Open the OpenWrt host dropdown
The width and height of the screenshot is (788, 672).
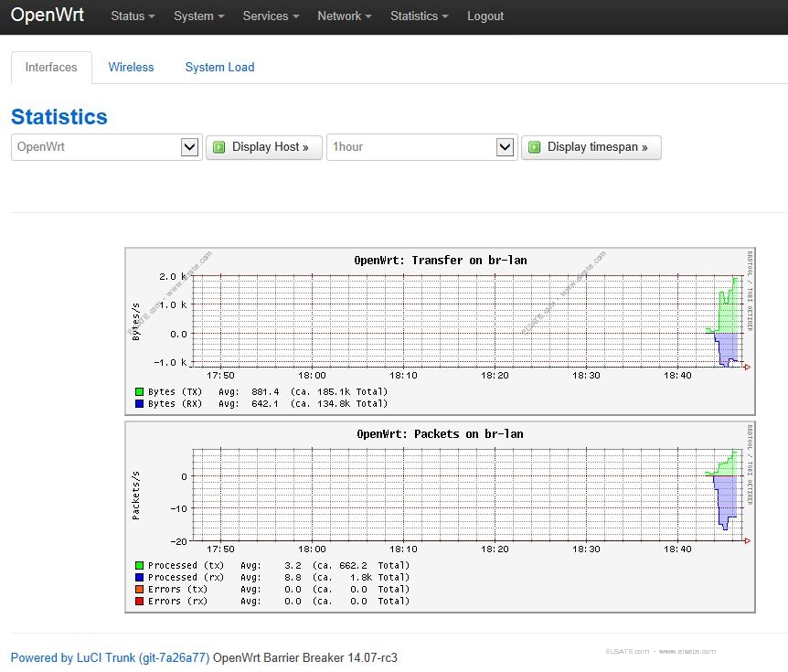click(x=107, y=147)
